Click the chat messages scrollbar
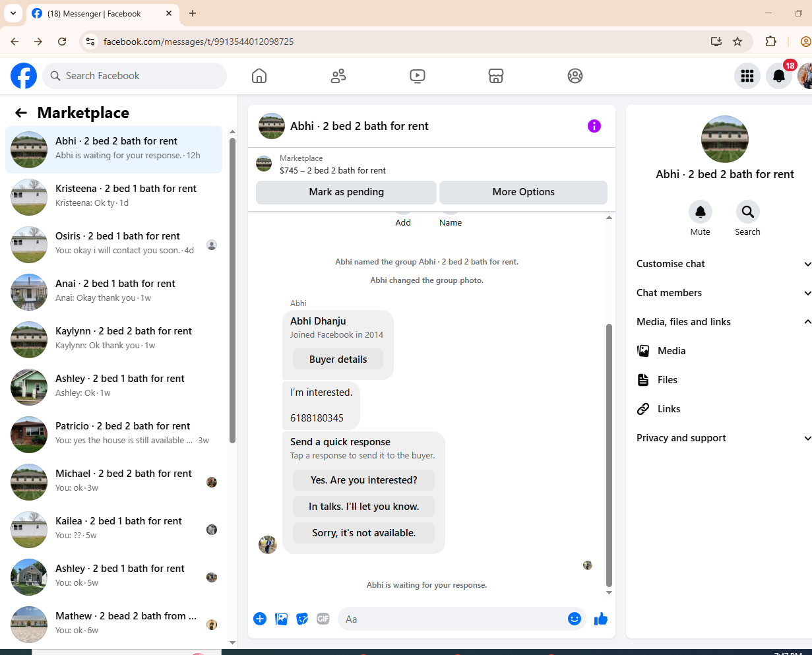The image size is (812, 655). [x=609, y=455]
